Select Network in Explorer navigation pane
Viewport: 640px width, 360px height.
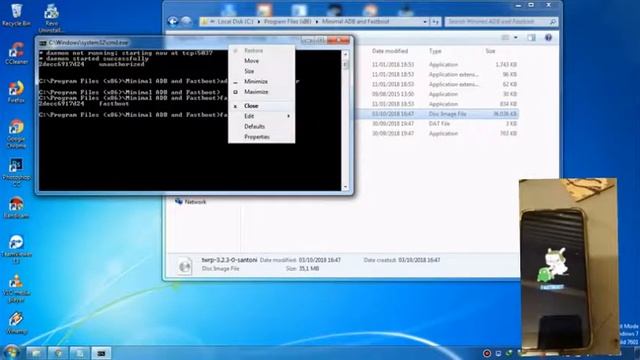pyautogui.click(x=191, y=202)
